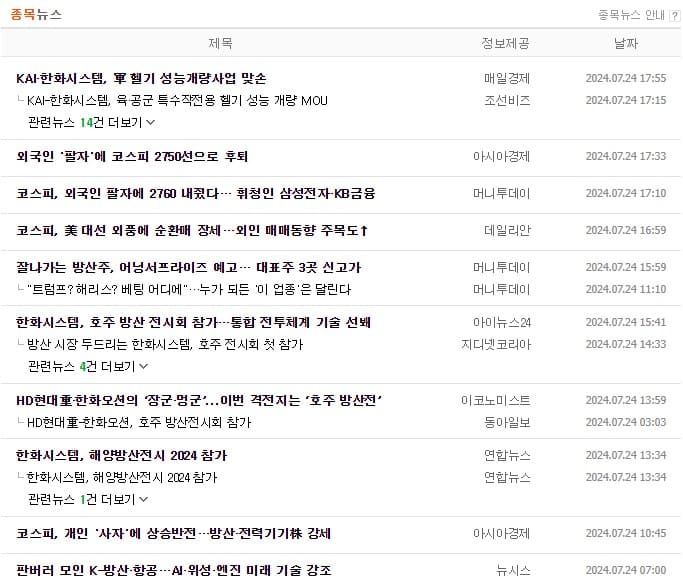The image size is (683, 581).
Task: Open indented sub-article '한화시스템, 해양방산전시 2024 참가'
Action: click(x=122, y=478)
